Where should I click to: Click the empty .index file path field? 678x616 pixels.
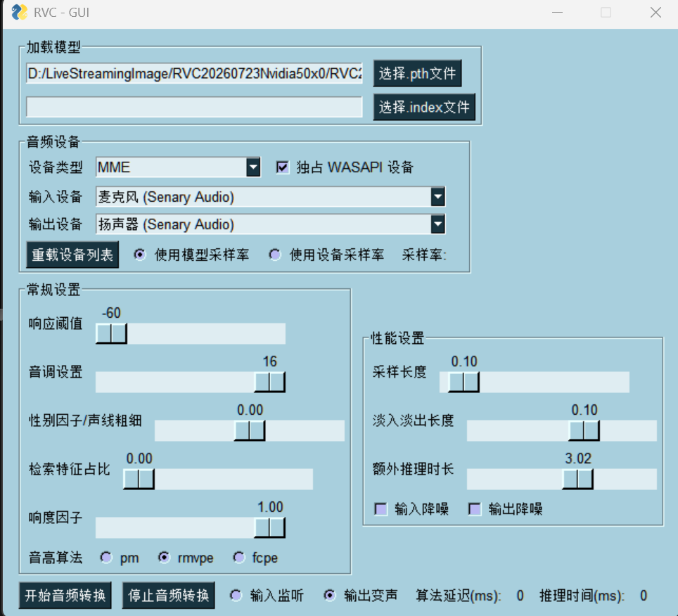[x=194, y=107]
